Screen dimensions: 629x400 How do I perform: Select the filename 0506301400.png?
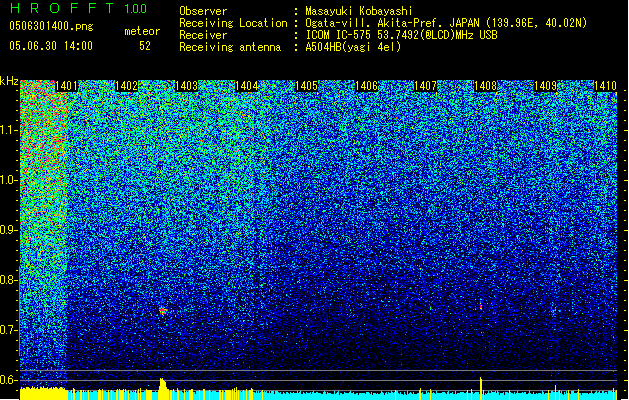coord(51,26)
